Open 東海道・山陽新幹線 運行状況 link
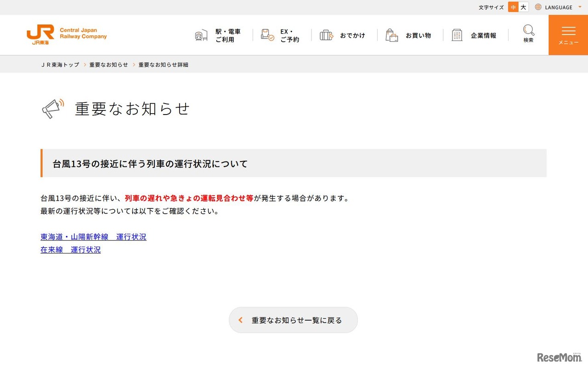The width and height of the screenshot is (588, 368). (93, 237)
